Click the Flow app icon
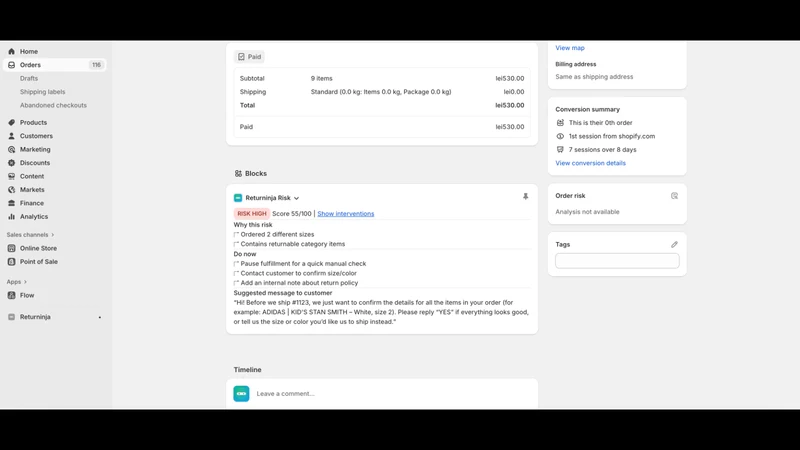 tap(11, 295)
